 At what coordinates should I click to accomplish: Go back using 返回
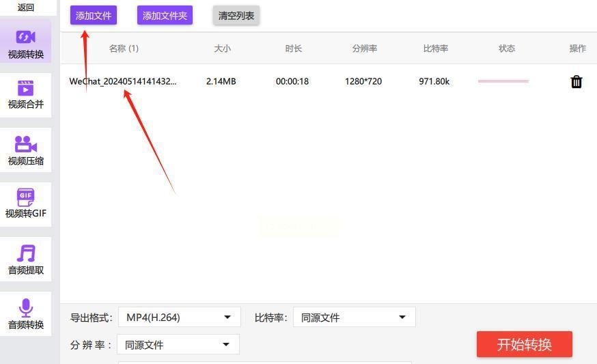[25, 8]
